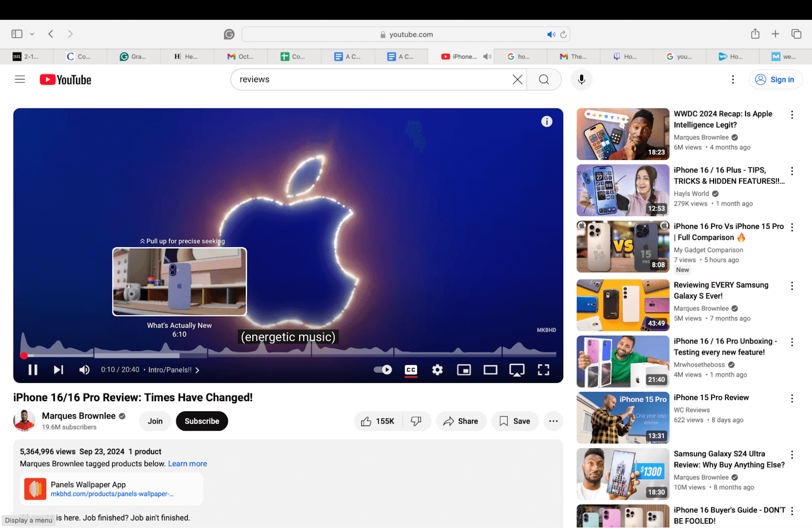Go forward in Safari
The image size is (812, 528).
(x=70, y=34)
